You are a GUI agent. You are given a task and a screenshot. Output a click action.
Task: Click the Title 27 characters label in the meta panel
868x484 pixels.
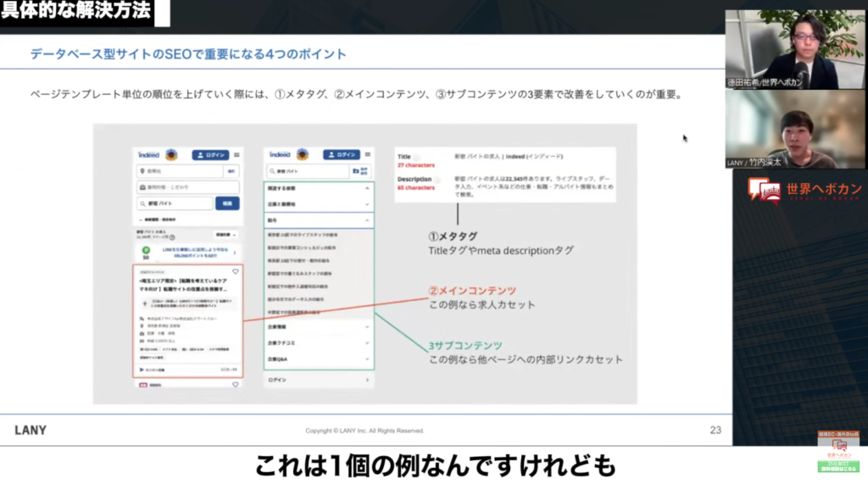tap(415, 160)
